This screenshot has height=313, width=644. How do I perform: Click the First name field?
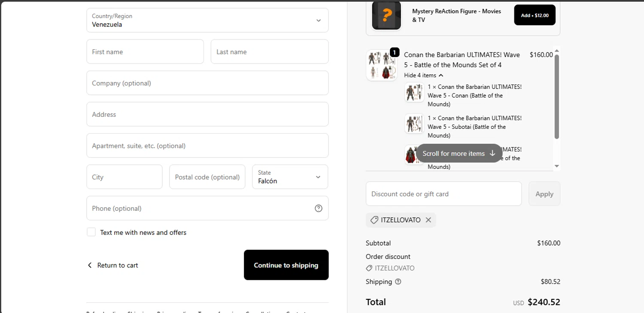point(145,52)
